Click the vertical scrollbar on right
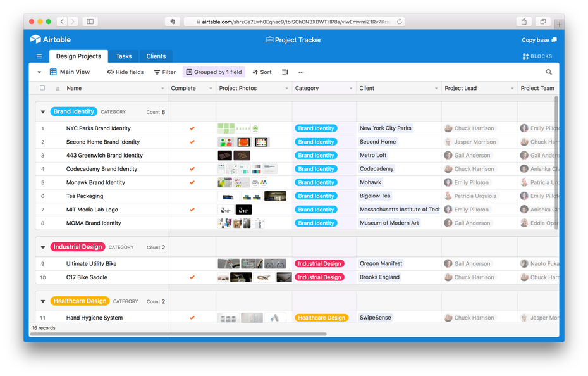588x376 pixels. [x=556, y=161]
